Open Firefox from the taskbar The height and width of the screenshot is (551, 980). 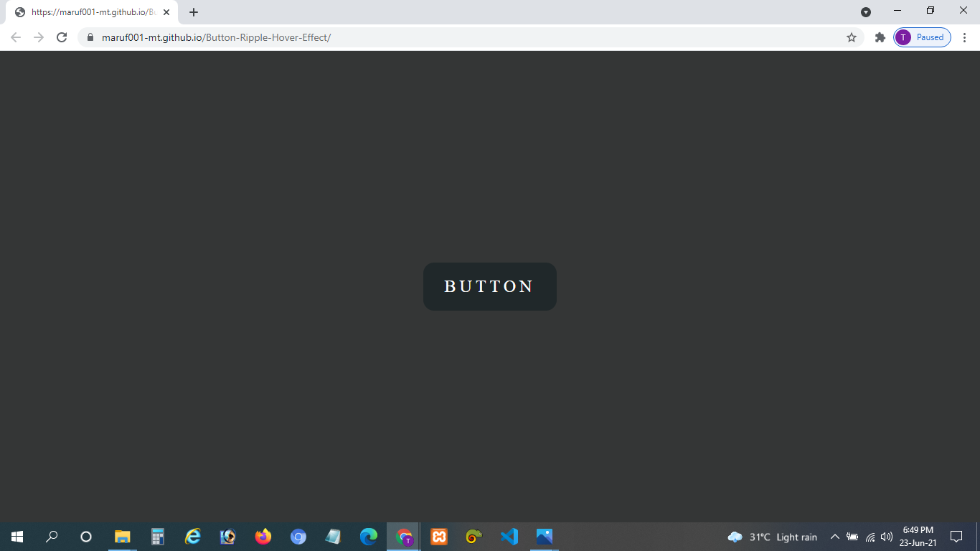coord(263,537)
